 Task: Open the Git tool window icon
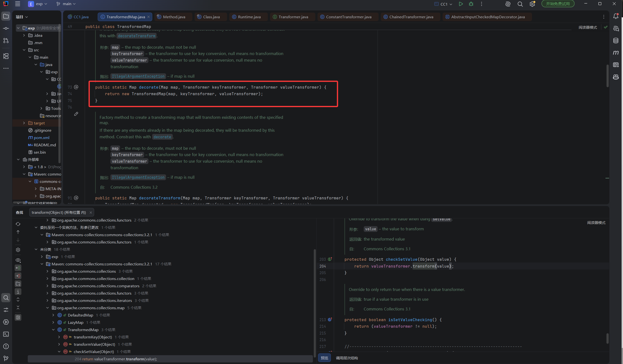(6, 358)
